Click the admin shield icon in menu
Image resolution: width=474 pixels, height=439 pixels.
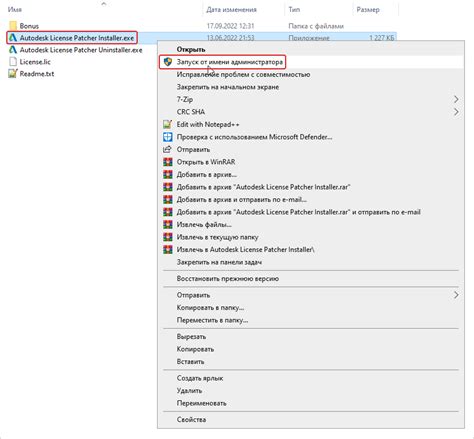[168, 62]
